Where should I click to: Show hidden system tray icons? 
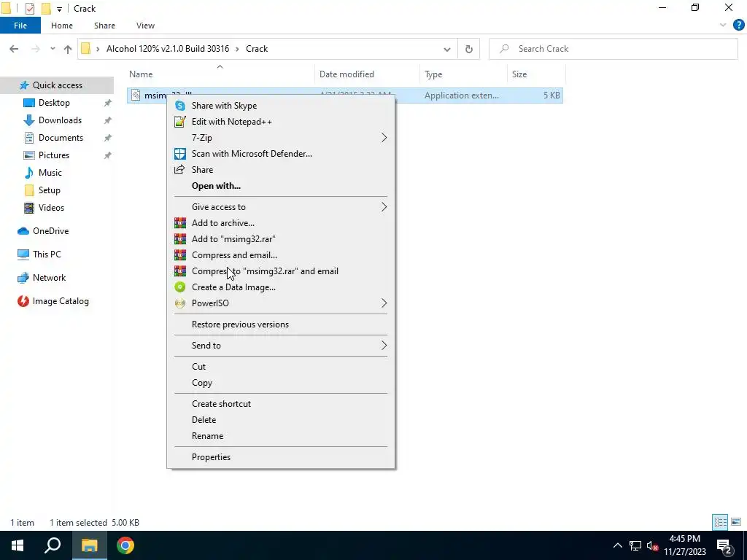tap(617, 545)
